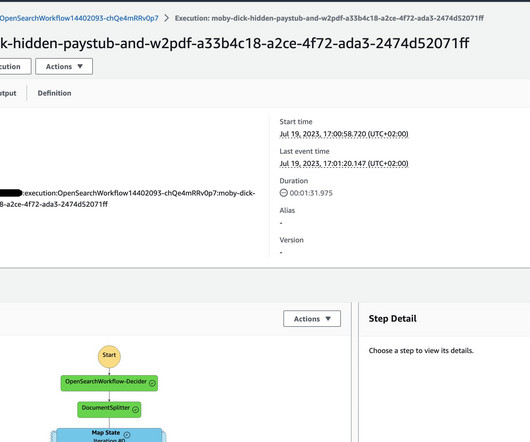
Task: Click the Step Detail panel heading
Action: pyautogui.click(x=392, y=318)
